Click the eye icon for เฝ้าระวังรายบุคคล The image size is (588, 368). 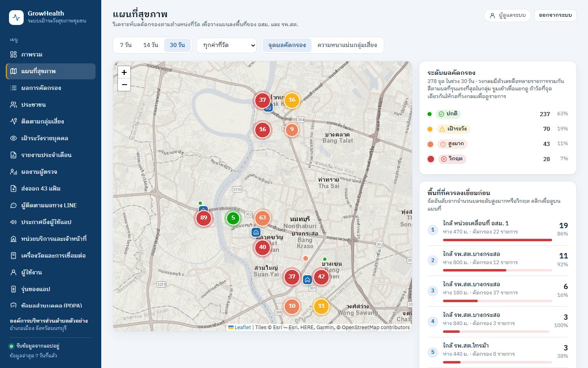(13, 138)
